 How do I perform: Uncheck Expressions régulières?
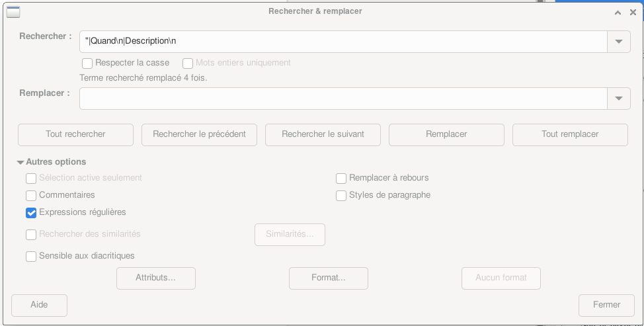tap(31, 213)
